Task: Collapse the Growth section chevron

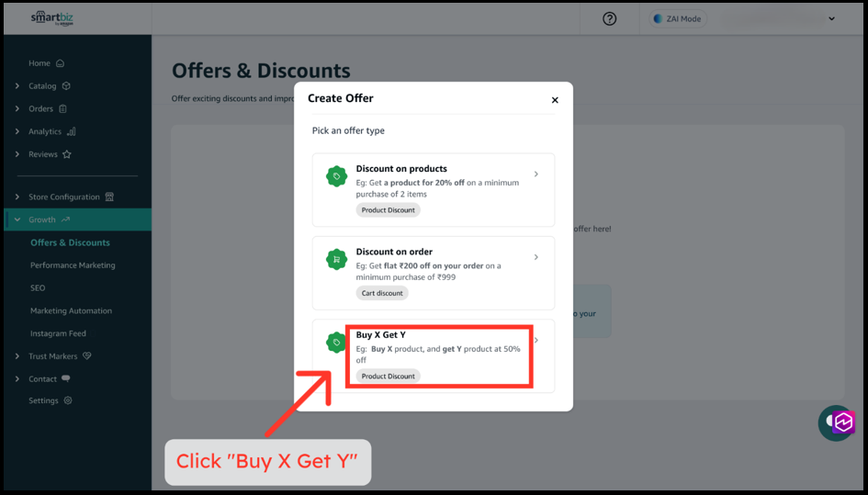Action: (17, 219)
